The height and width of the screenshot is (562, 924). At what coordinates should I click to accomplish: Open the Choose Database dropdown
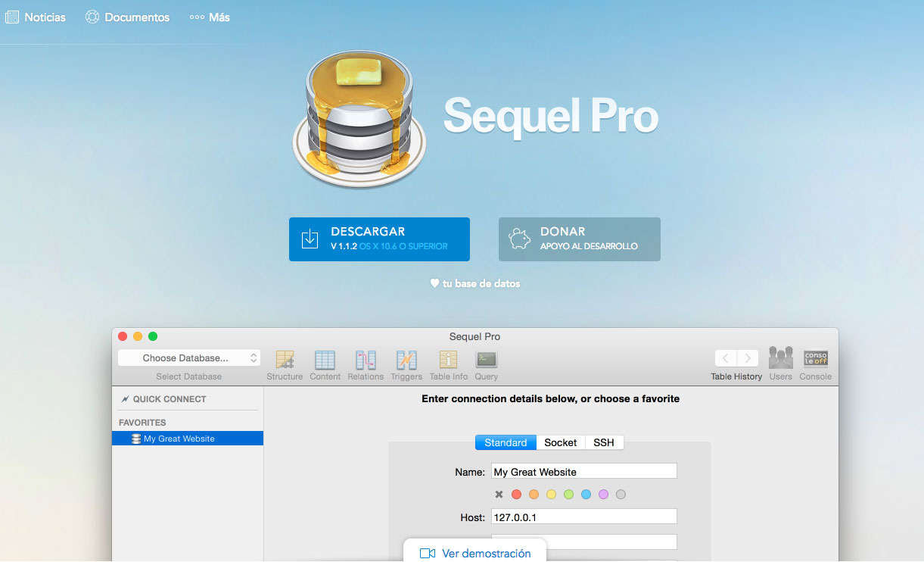[189, 358]
